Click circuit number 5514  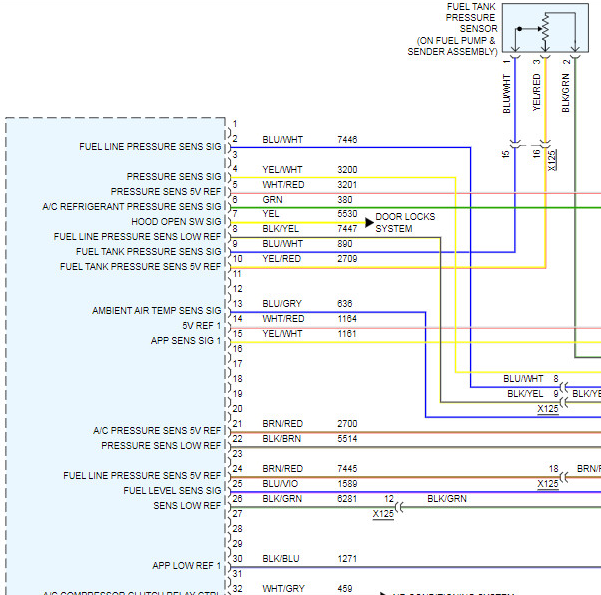pos(347,439)
